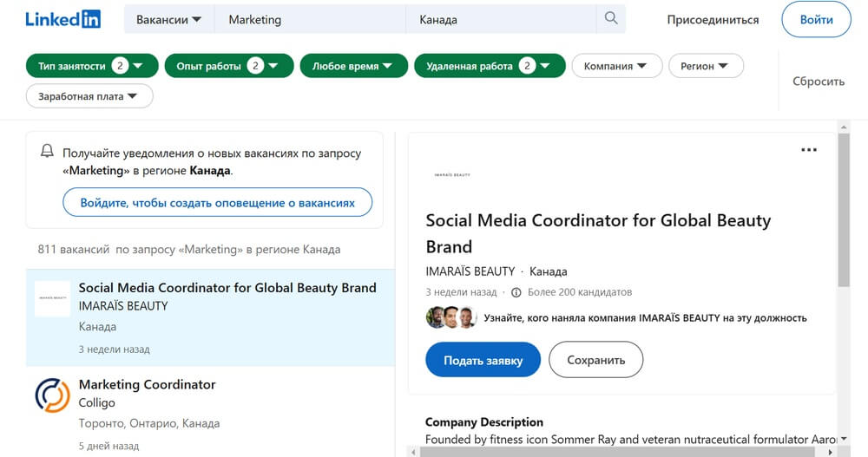
Task: Click the Colligo company logo
Action: point(53,395)
